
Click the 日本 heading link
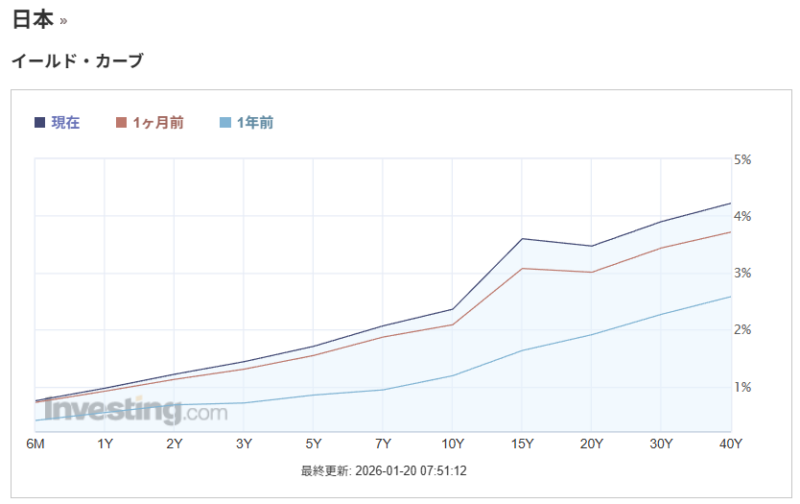33,19
